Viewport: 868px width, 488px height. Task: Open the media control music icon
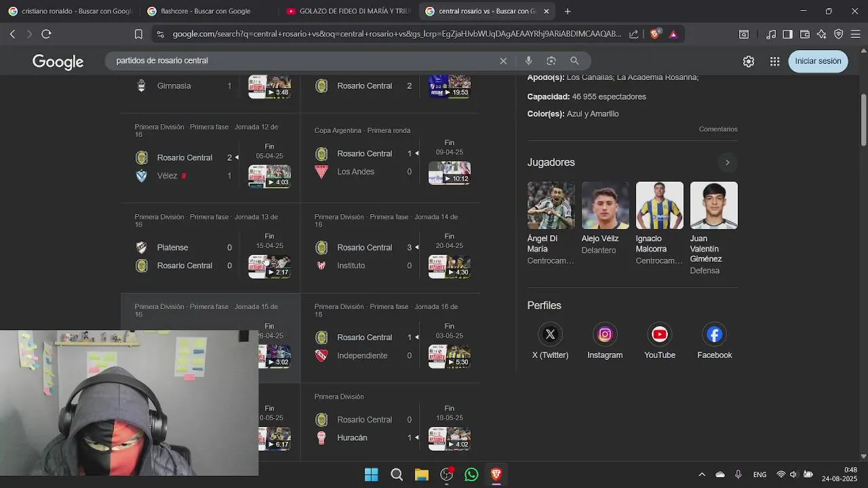pyautogui.click(x=771, y=34)
